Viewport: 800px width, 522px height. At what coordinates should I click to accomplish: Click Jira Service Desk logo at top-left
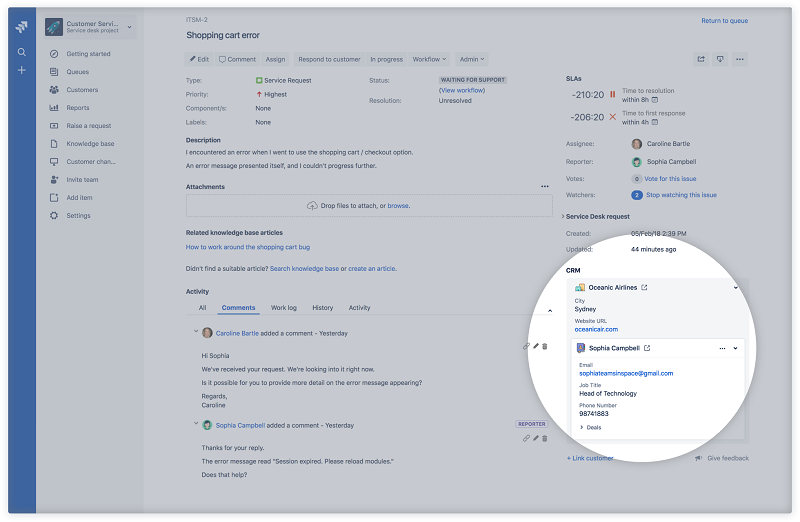[21, 27]
